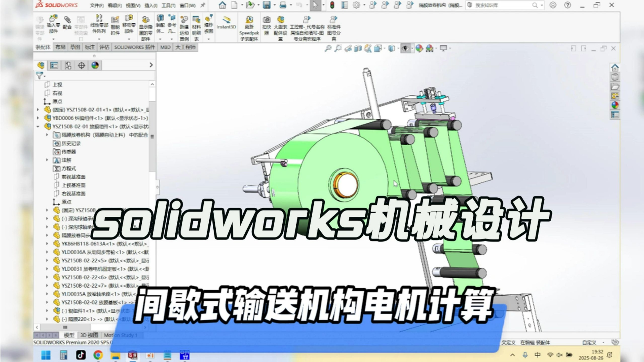Click the 大型装配体设置 tool

click(280, 28)
